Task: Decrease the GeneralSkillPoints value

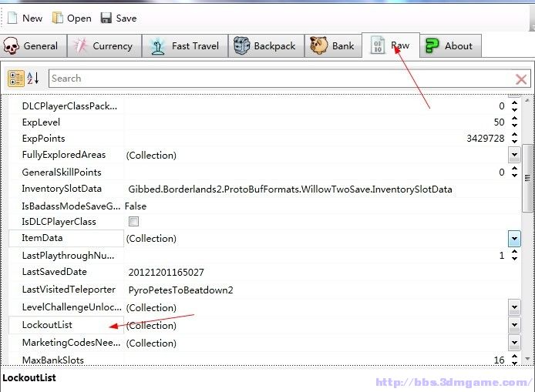Action: click(514, 176)
